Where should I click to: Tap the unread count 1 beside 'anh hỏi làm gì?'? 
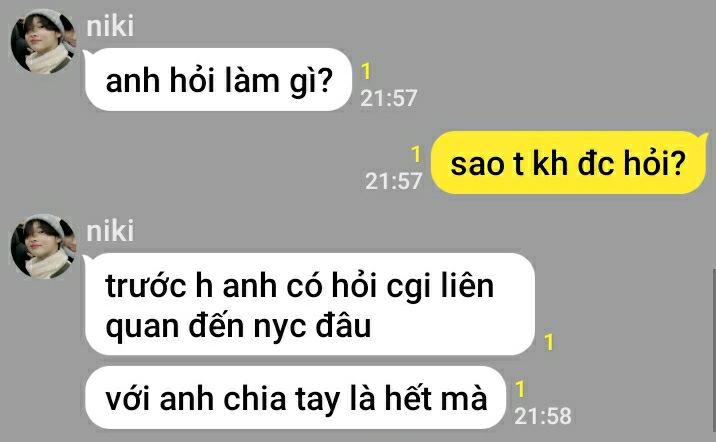click(x=366, y=72)
